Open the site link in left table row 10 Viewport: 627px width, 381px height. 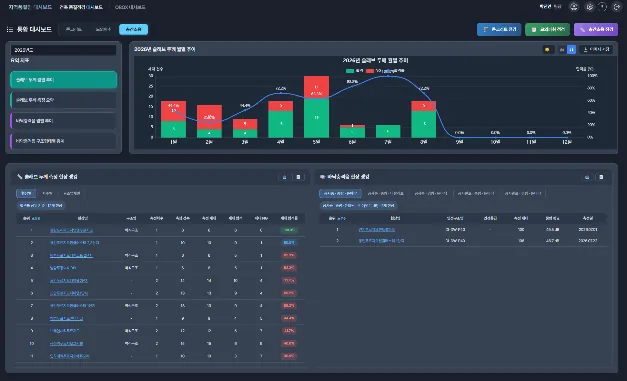click(66, 344)
